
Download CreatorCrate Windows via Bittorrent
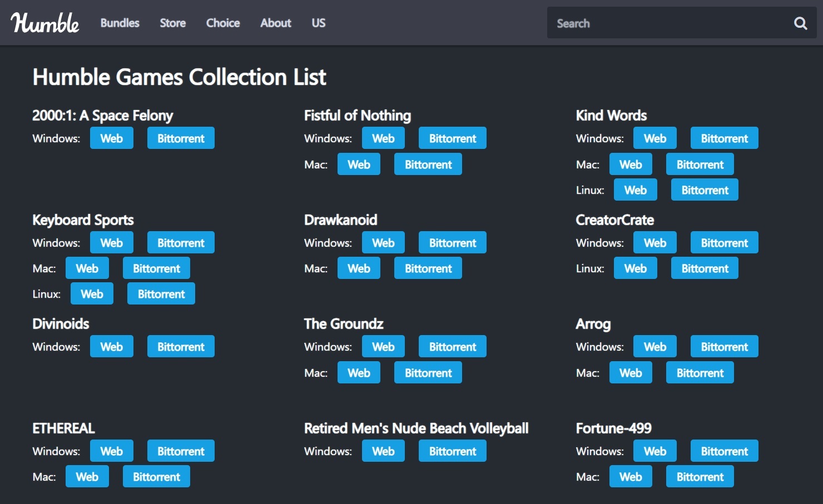tap(725, 243)
